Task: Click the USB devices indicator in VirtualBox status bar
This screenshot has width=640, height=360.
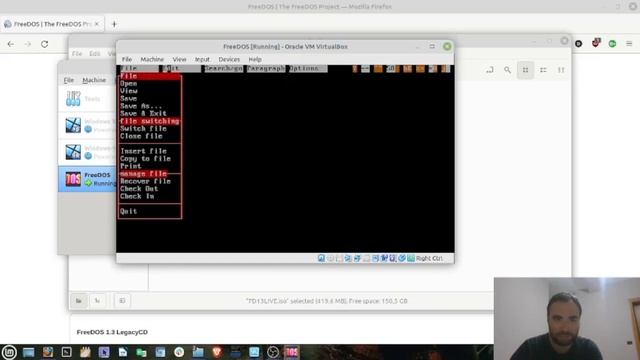Action: (357, 258)
